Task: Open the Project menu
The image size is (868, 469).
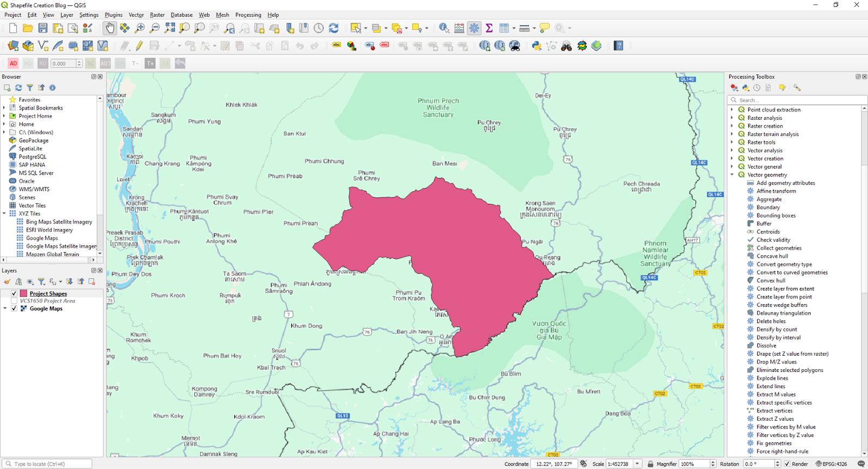Action: pos(13,15)
